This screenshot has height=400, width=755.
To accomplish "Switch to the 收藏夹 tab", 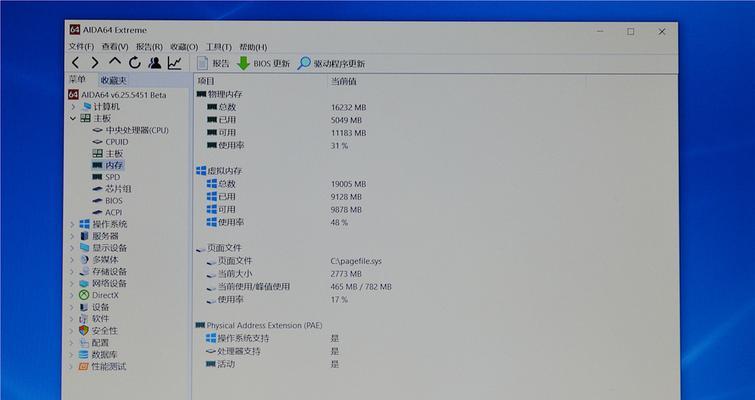I will 114,80.
